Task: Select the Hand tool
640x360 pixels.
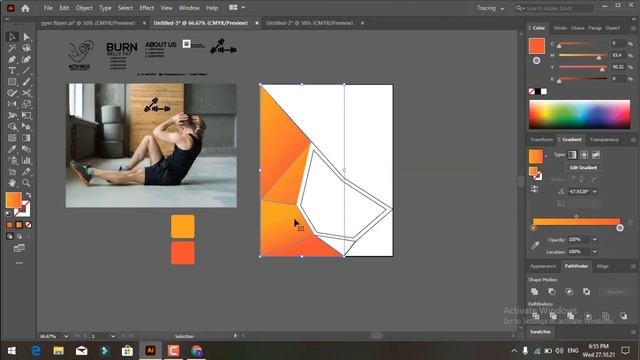Action: tap(12, 182)
